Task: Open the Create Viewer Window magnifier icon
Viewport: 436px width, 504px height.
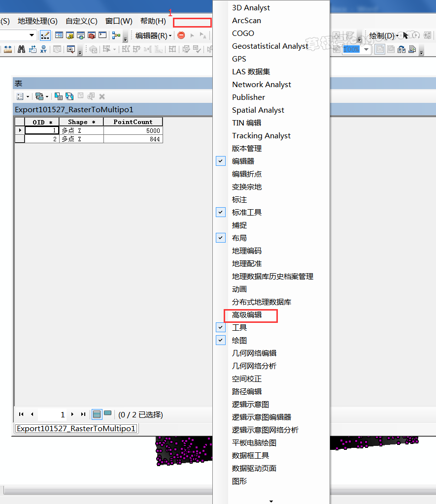Action: point(71,49)
